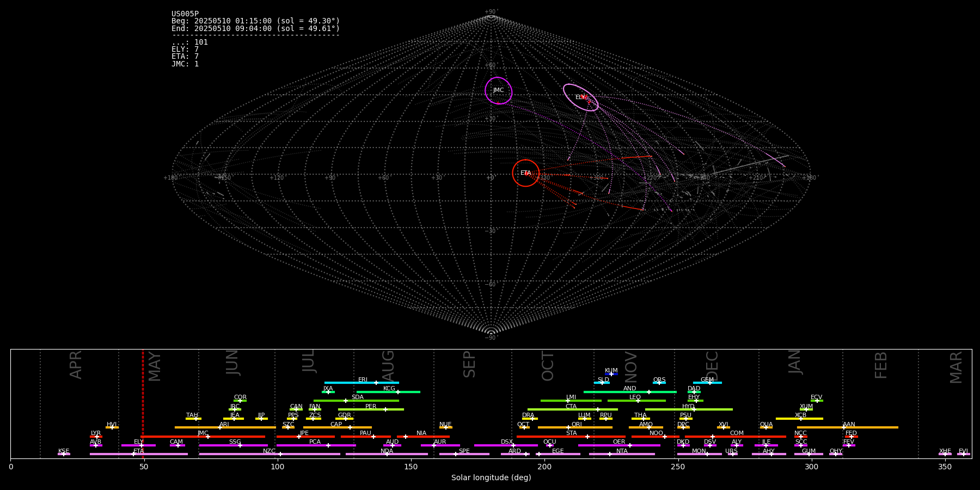Image resolution: width=980 pixels, height=490 pixels.
Task: Click the orange CAP shower bar
Action: click(x=338, y=427)
